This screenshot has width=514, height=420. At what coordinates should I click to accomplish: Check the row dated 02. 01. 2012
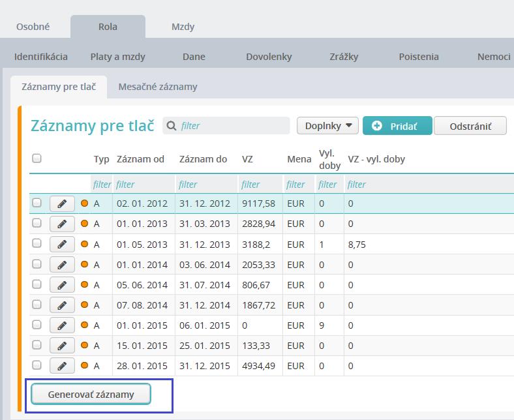click(x=37, y=203)
